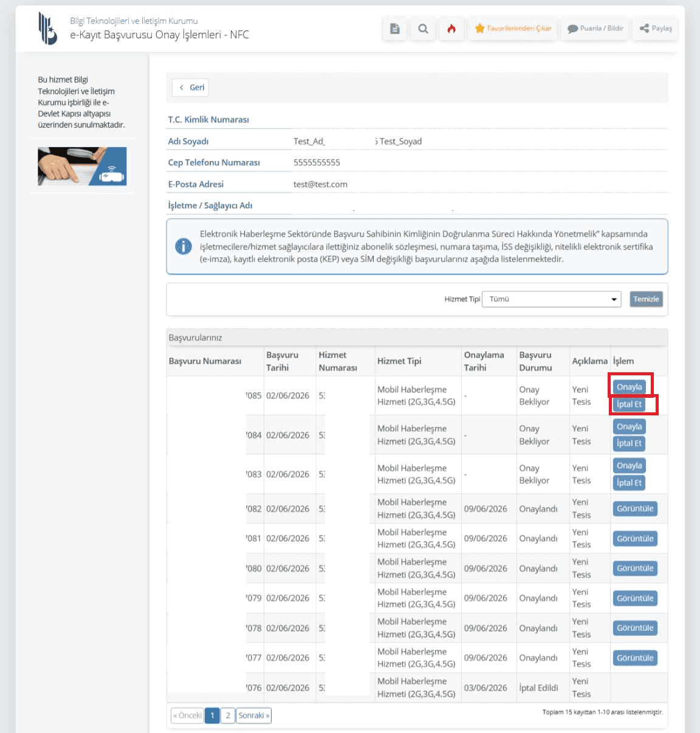The image size is (700, 733).
Task: Click the Sonraki next-page link
Action: [x=253, y=715]
